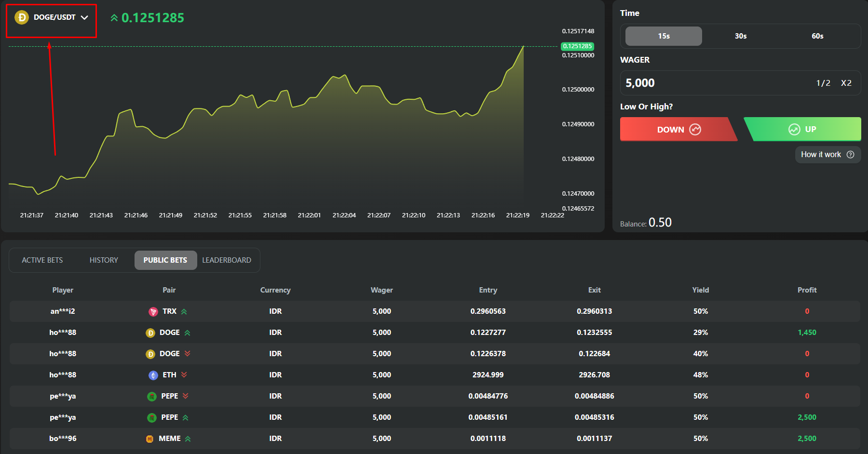Click the entry value 2924.999
Viewport: 868px width, 454px height.
(x=488, y=375)
